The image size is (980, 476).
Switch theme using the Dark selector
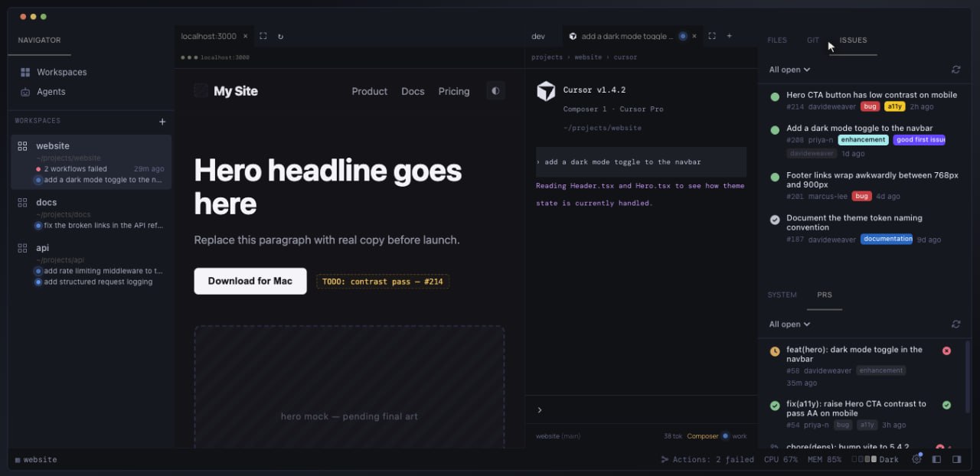[875, 459]
